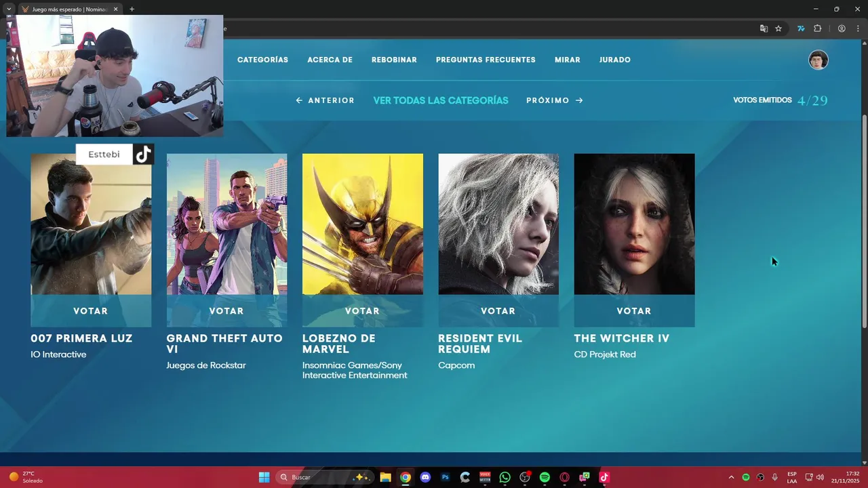Open File Explorer from the taskbar

pyautogui.click(x=385, y=477)
